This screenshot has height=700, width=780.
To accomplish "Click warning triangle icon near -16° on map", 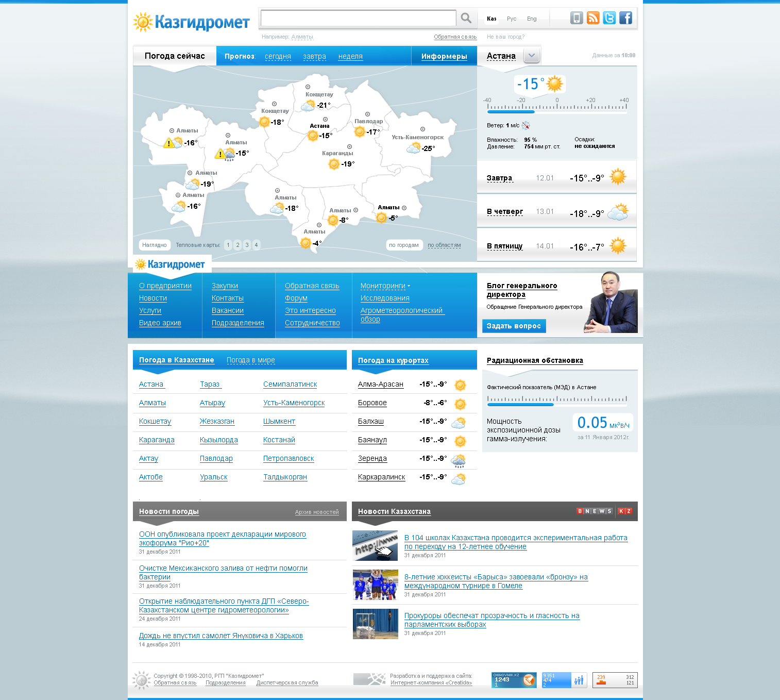I will tap(168, 143).
